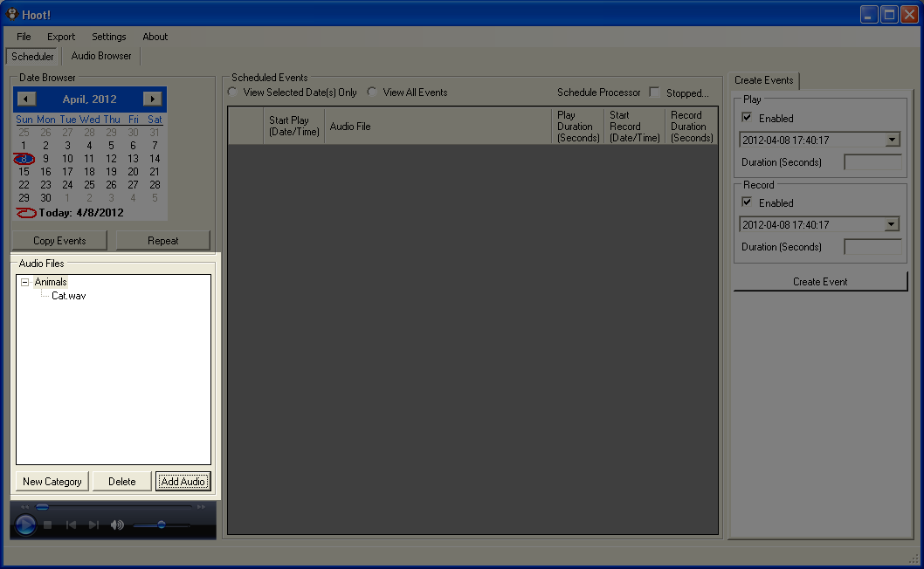Skip to next track in player
This screenshot has width=924, height=569.
point(93,524)
